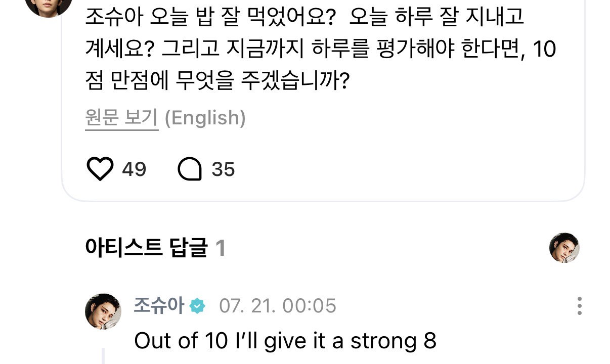The width and height of the screenshot is (610, 364).
Task: Select the reply text Out of 10
Action: [x=181, y=341]
